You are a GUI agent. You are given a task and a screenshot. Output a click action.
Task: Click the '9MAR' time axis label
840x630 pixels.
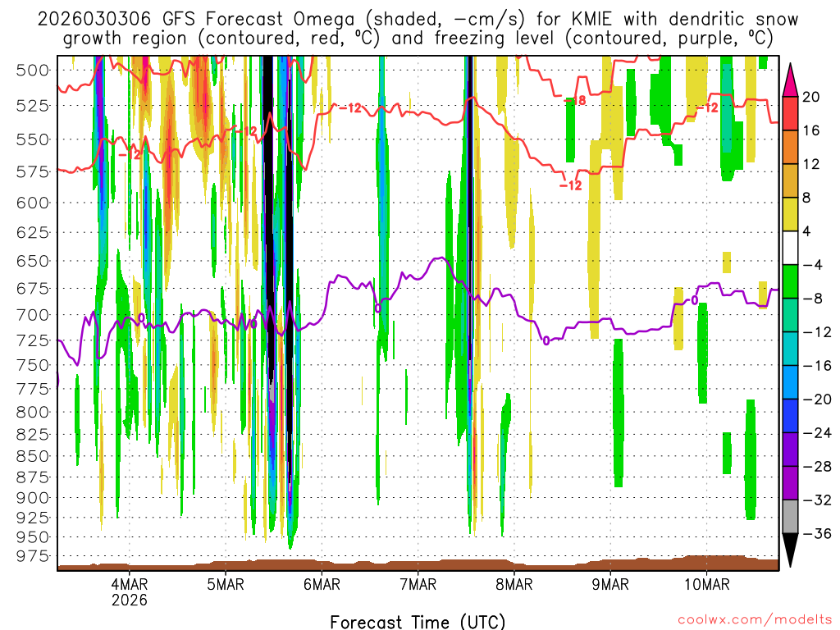click(610, 584)
